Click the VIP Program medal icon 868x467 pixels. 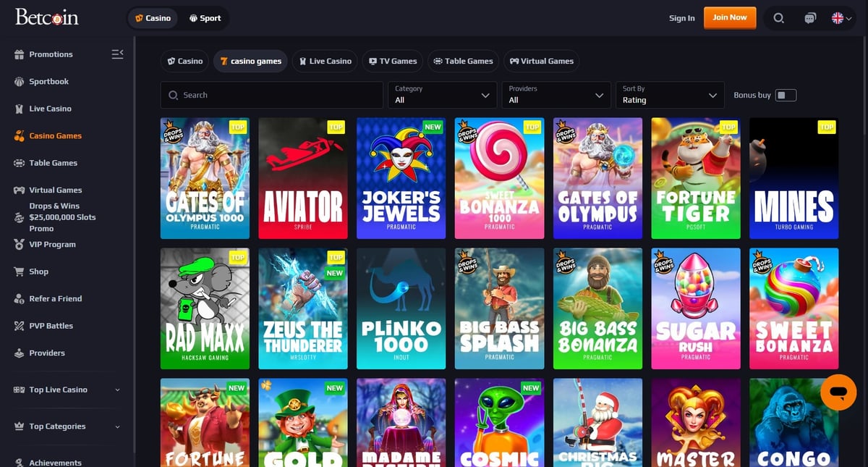[x=19, y=245]
